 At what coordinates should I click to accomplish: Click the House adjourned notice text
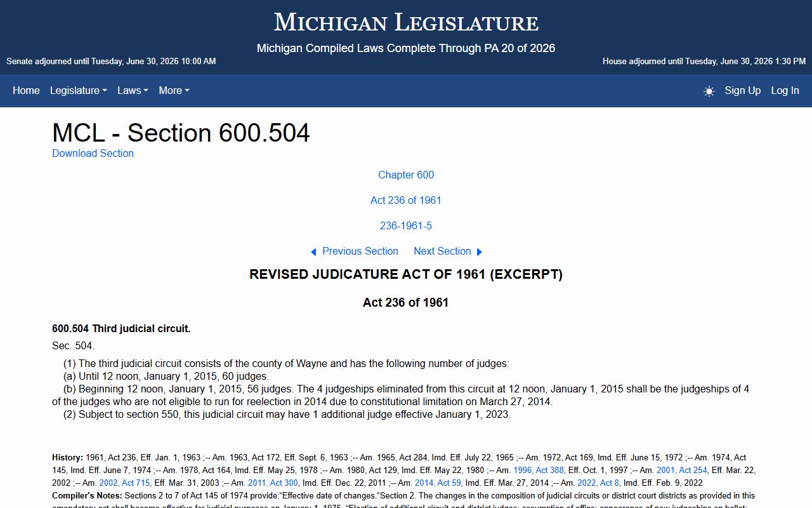[704, 61]
